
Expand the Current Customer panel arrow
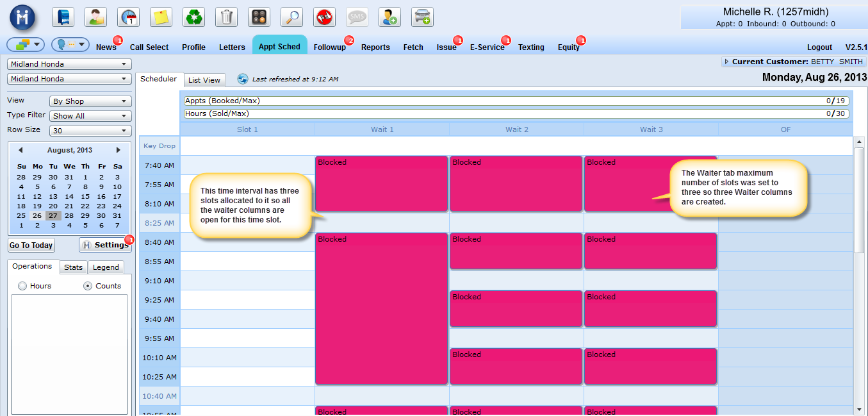726,62
